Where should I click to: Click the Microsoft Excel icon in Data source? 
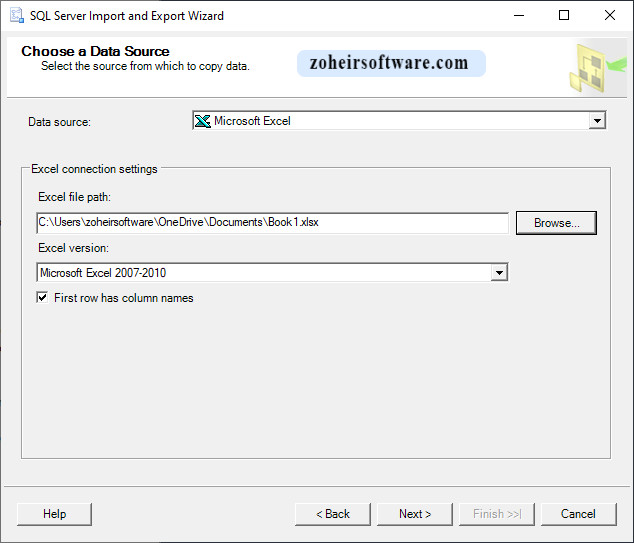tap(202, 121)
